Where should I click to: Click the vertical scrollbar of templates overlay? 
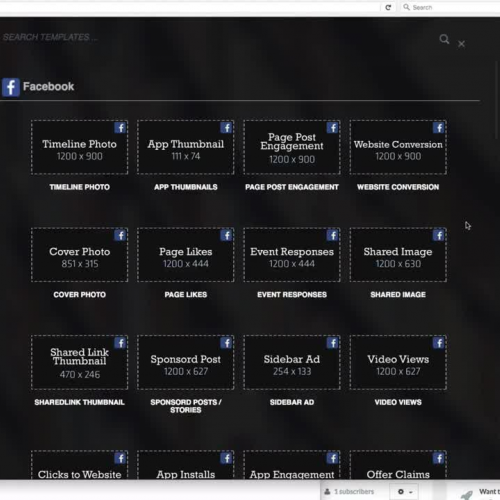pyautogui.click(x=497, y=100)
